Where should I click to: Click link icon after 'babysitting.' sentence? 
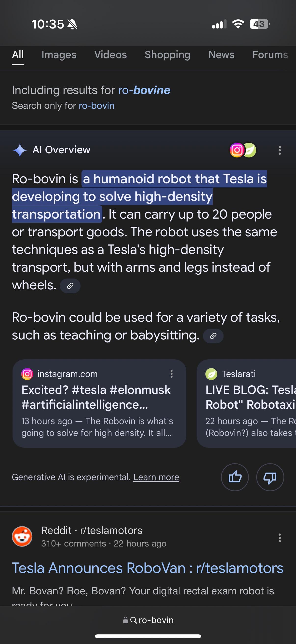point(213,336)
